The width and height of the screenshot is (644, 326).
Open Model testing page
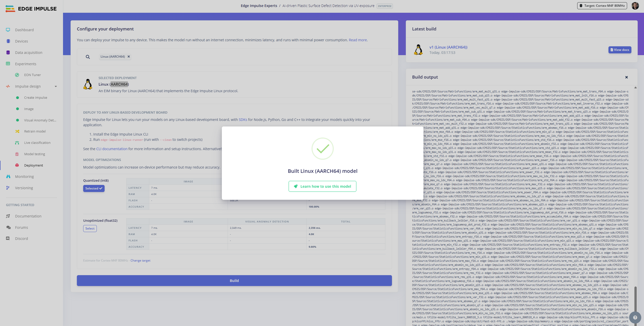35,154
